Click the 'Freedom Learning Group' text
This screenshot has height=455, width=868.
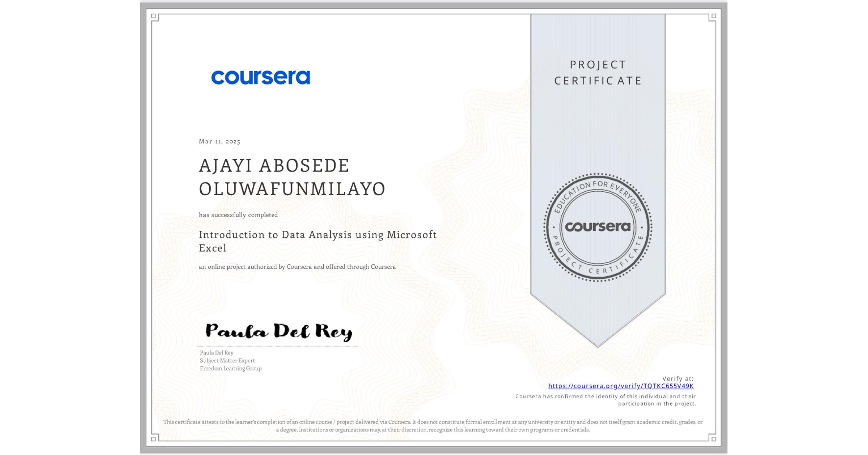point(231,368)
